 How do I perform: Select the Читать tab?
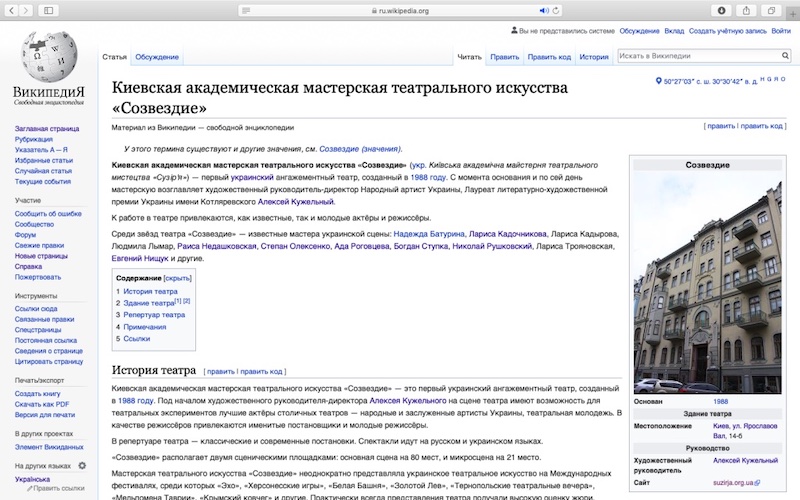pos(469,57)
